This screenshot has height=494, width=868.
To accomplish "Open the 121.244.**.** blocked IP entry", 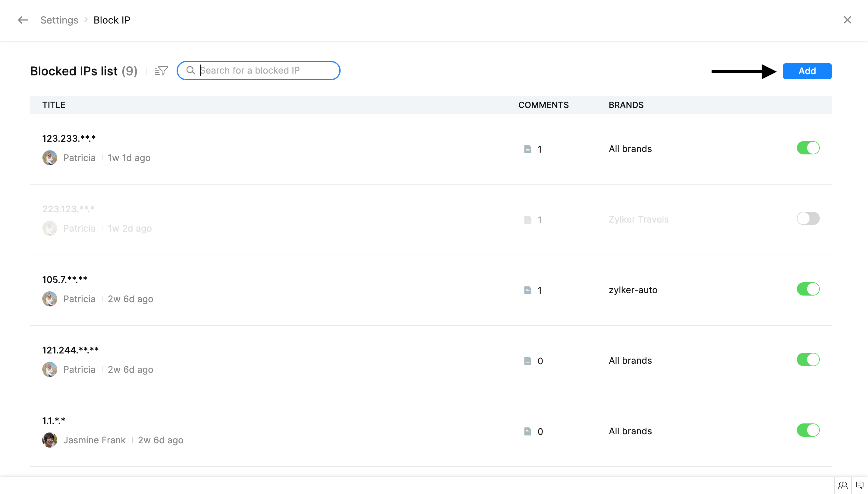I will click(70, 350).
